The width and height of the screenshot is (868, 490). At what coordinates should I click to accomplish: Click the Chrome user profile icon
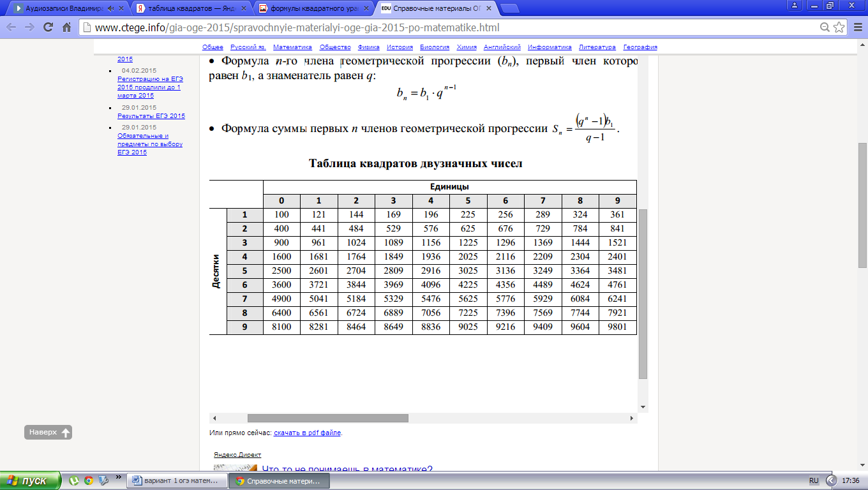click(x=795, y=5)
